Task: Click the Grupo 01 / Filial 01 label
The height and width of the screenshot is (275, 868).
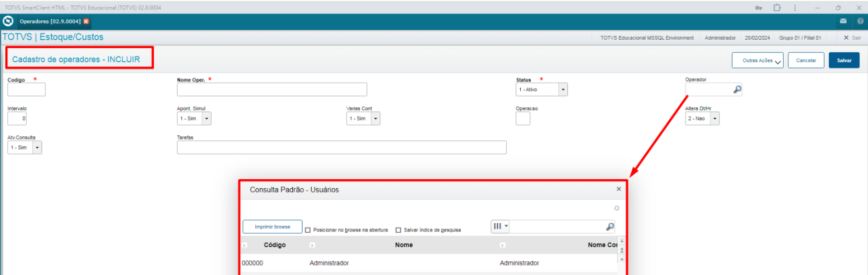Action: point(800,38)
